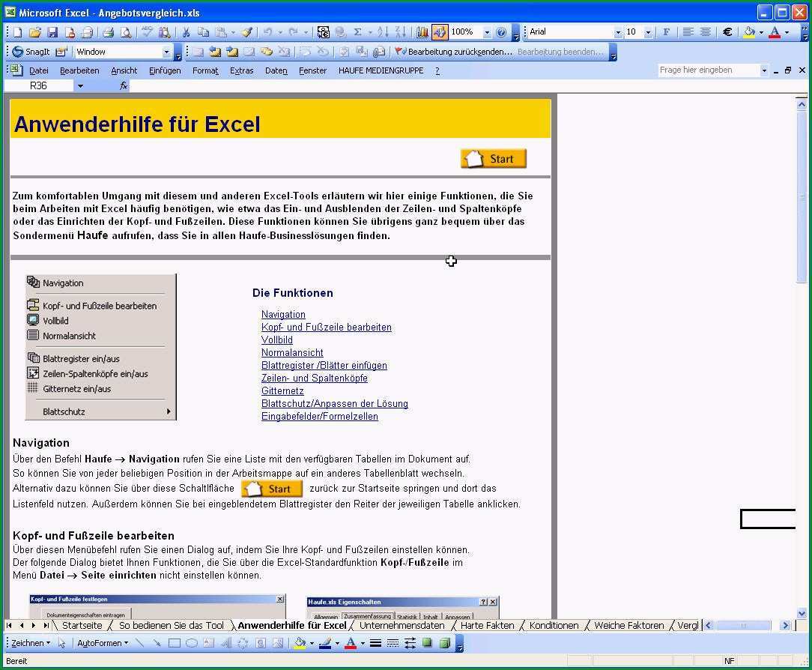Open the 3D Style icon
812x670 pixels.
[x=445, y=643]
